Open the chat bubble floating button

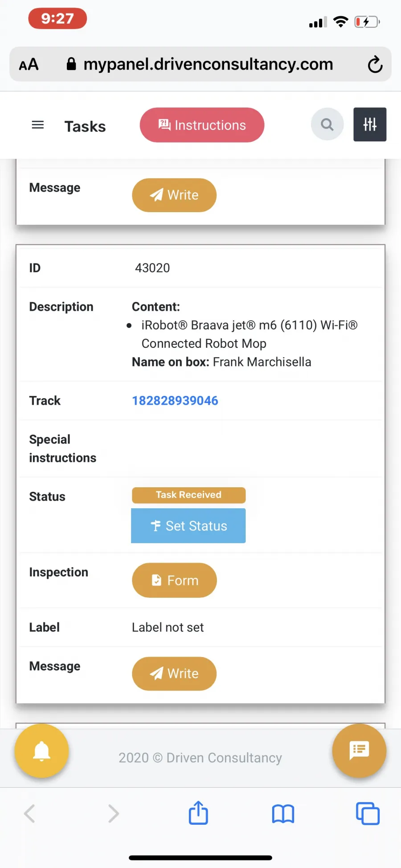coord(359,751)
